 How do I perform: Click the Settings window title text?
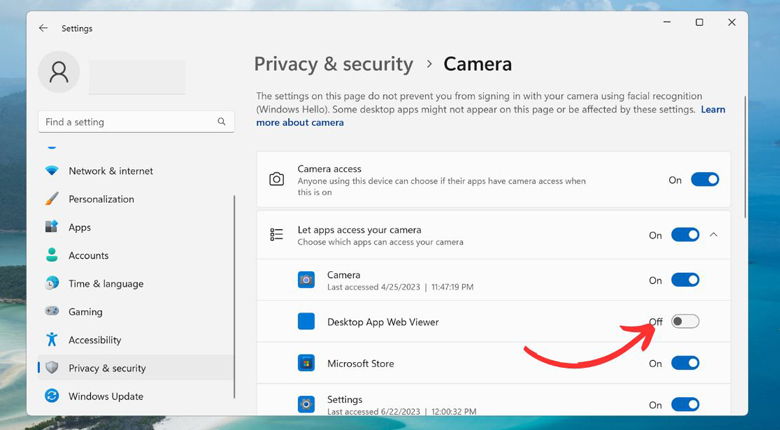click(x=77, y=28)
